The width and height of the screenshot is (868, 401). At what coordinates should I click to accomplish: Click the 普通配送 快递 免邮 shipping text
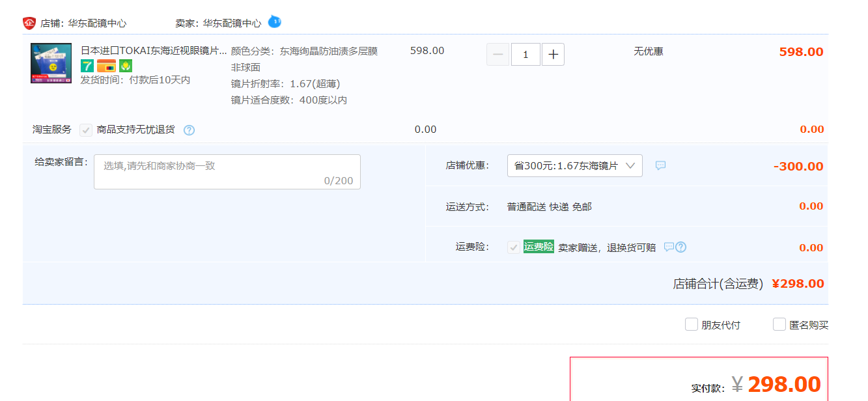point(550,207)
